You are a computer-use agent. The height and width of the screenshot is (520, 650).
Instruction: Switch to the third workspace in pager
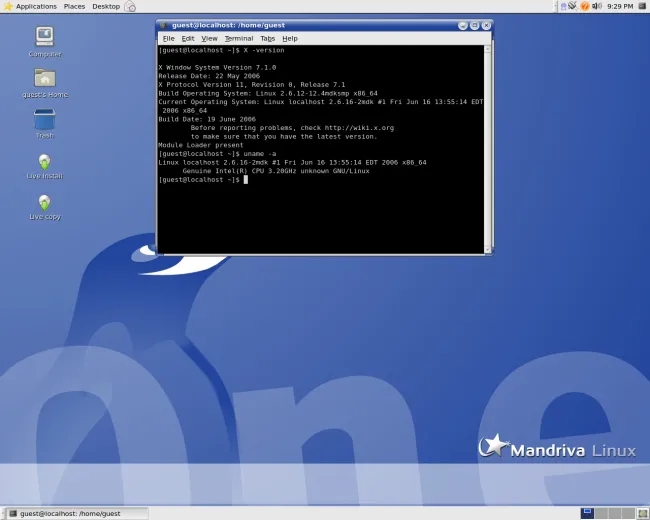pyautogui.click(x=615, y=513)
